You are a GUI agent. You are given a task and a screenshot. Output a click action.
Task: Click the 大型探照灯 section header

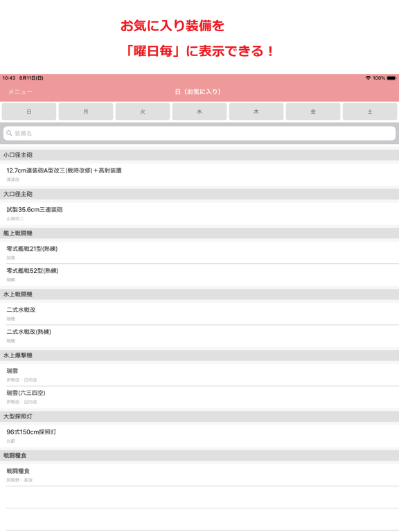(199, 416)
